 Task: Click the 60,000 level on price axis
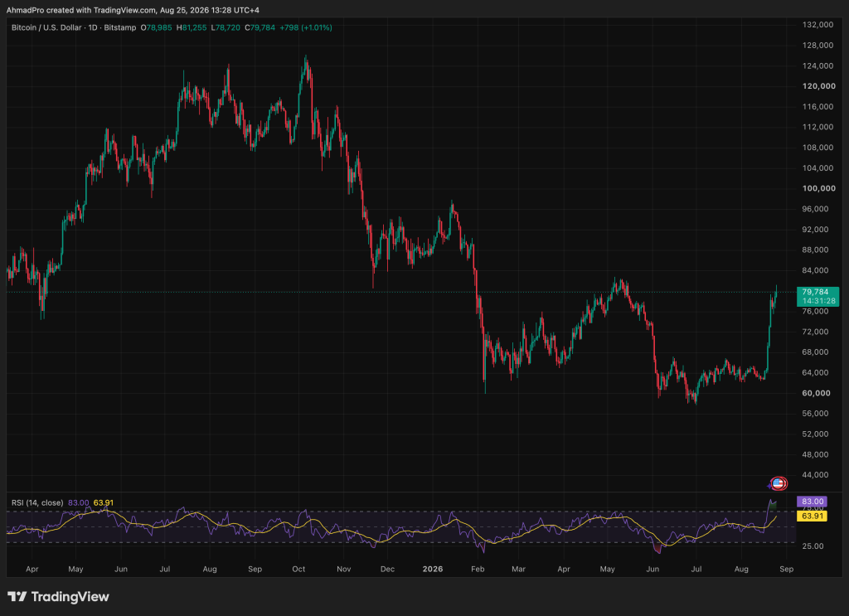[x=816, y=393]
